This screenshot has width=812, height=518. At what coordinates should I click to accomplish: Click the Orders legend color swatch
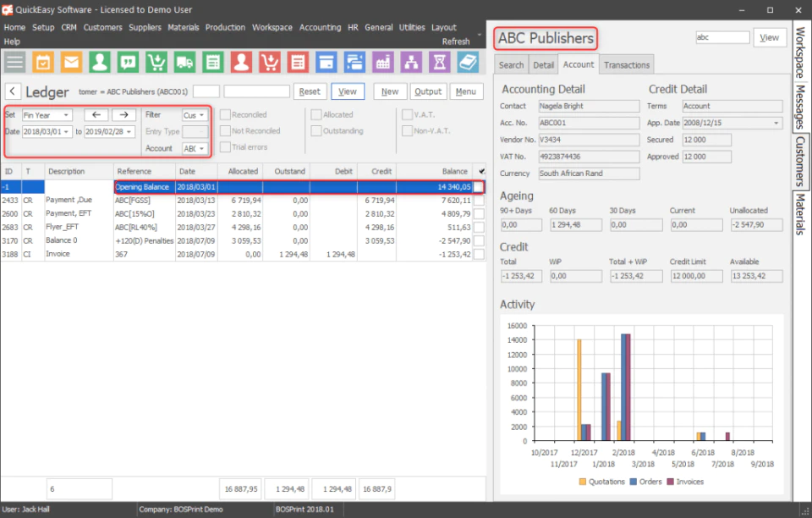(634, 482)
